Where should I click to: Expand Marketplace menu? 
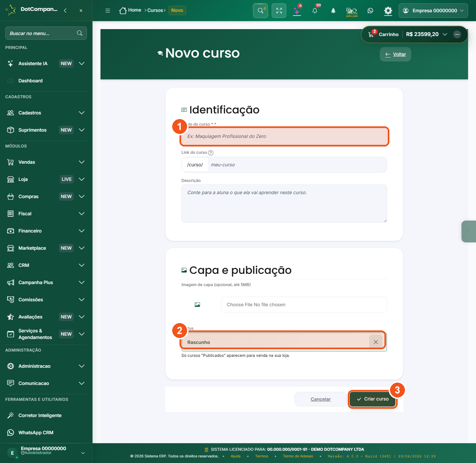(82, 248)
